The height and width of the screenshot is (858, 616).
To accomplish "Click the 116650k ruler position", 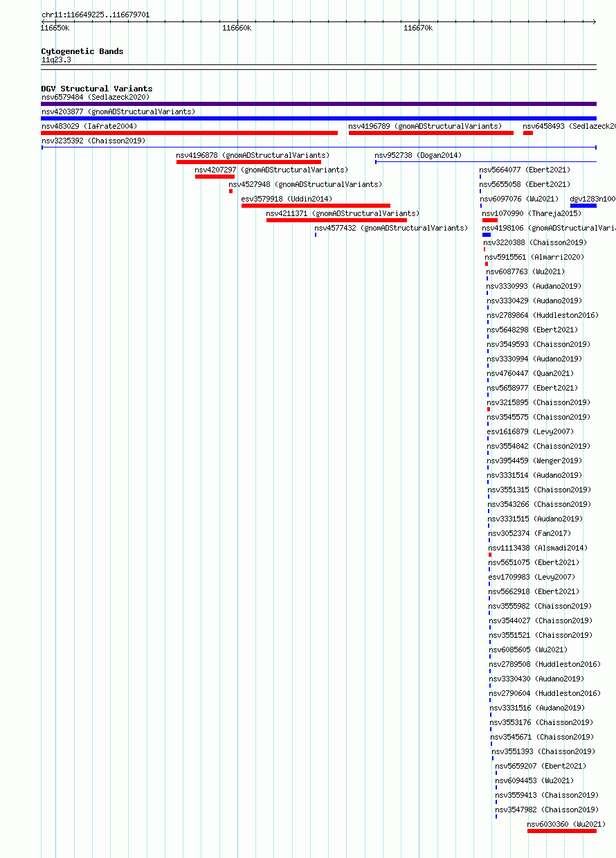I will click(x=55, y=28).
